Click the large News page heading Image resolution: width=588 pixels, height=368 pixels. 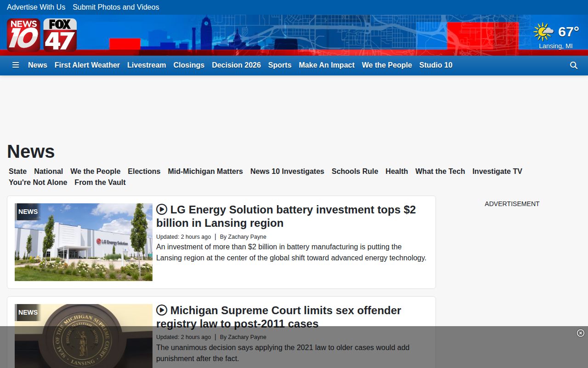coord(31,151)
